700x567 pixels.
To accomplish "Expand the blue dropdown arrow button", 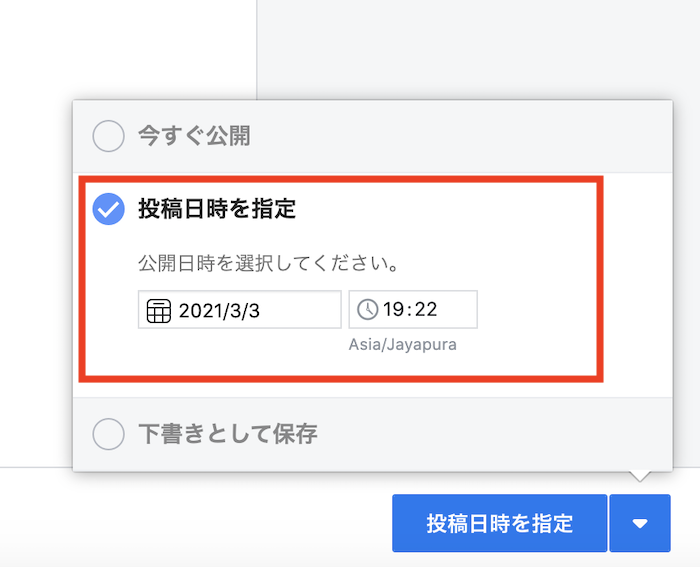I will pos(640,523).
